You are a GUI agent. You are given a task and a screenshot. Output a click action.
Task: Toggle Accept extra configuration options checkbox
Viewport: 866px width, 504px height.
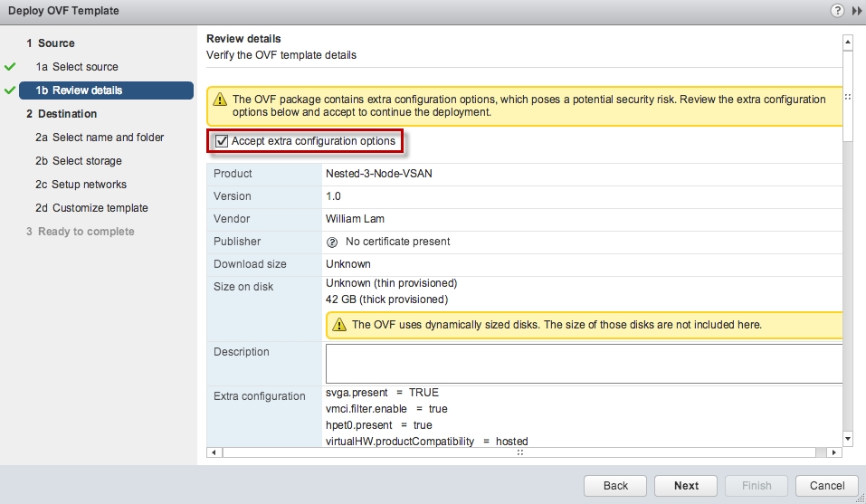222,141
